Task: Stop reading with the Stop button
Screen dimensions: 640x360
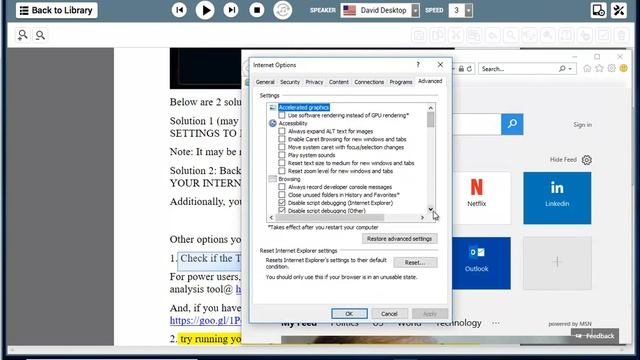Action: click(257, 10)
